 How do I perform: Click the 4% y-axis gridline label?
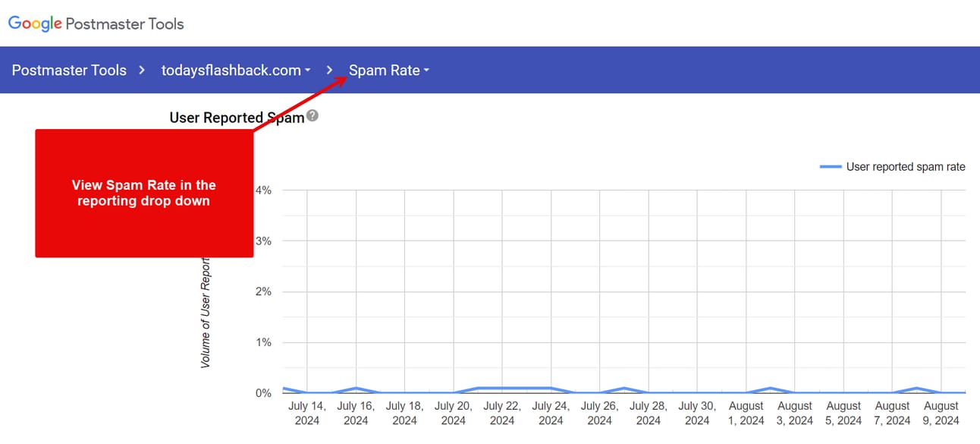[263, 190]
